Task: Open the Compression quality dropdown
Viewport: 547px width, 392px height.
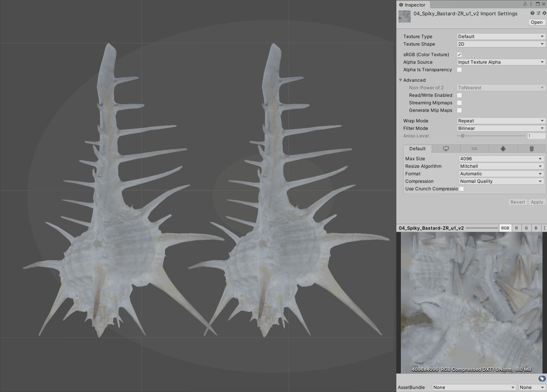Action: coord(501,181)
